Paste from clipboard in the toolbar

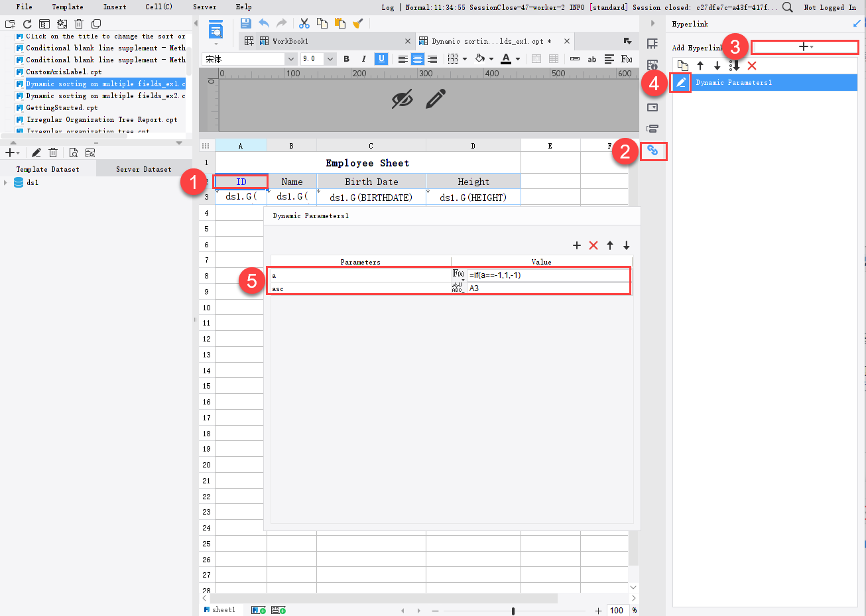pos(340,23)
